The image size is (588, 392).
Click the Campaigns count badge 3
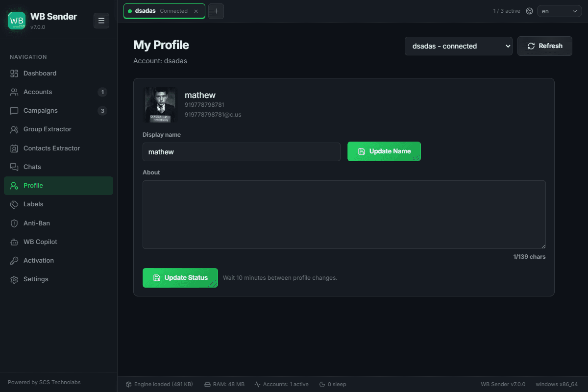102,111
